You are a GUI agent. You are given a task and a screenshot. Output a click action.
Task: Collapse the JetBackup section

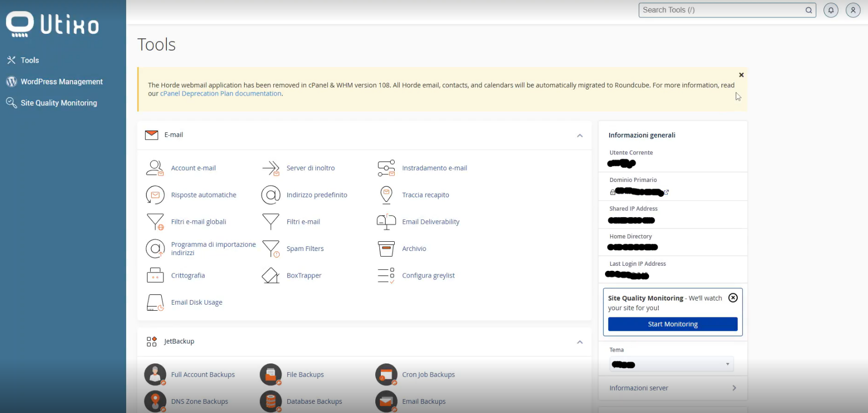pyautogui.click(x=580, y=342)
